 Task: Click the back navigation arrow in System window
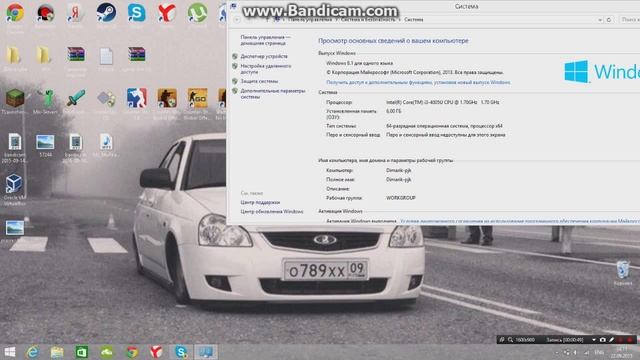click(x=237, y=20)
